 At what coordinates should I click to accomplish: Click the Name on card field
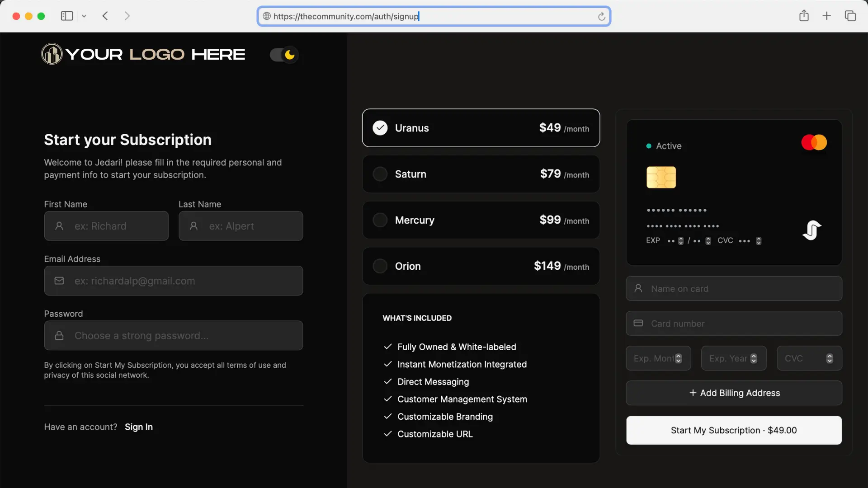[734, 288]
